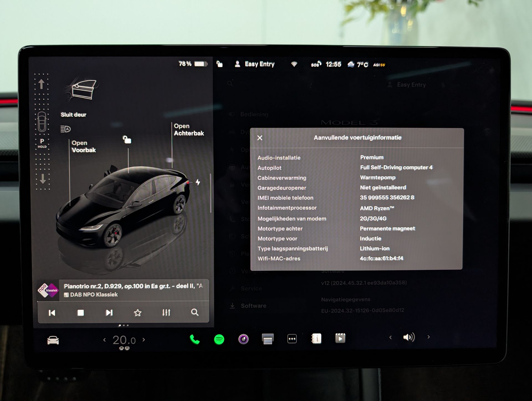Increase cabin temperature with right arrow
Image resolution: width=532 pixels, height=401 pixels.
144,340
